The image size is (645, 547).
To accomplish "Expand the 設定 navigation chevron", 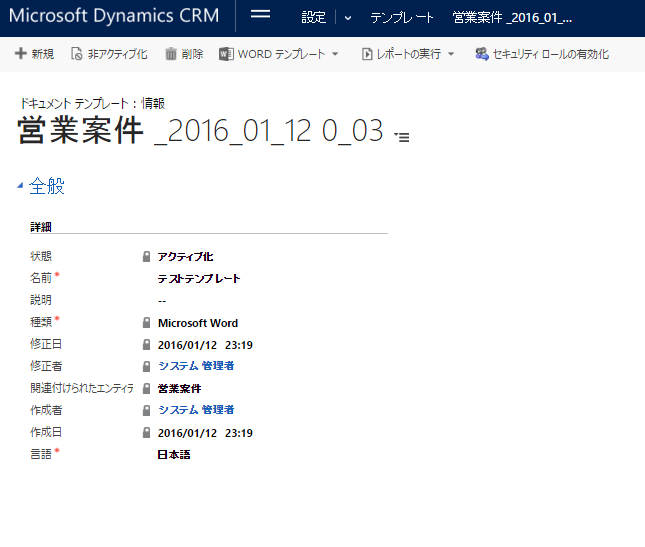I will pos(348,18).
